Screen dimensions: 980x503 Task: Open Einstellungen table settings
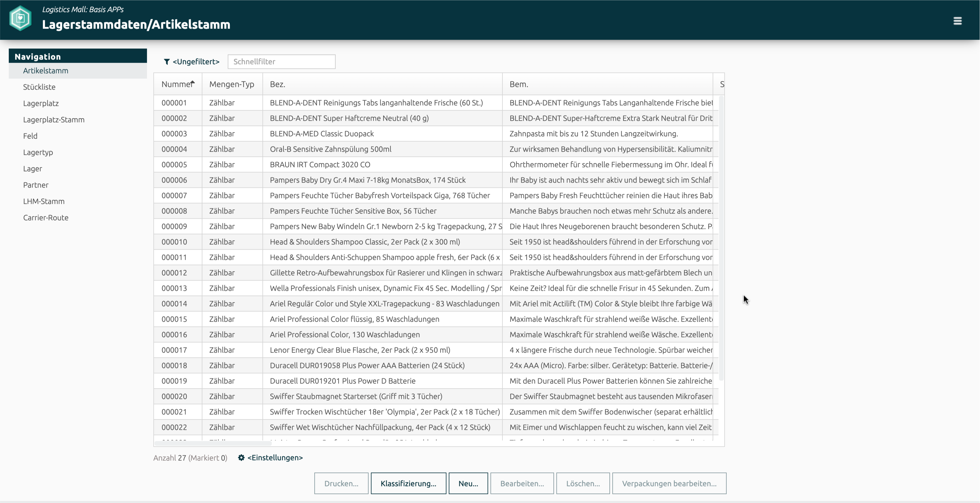(x=275, y=458)
